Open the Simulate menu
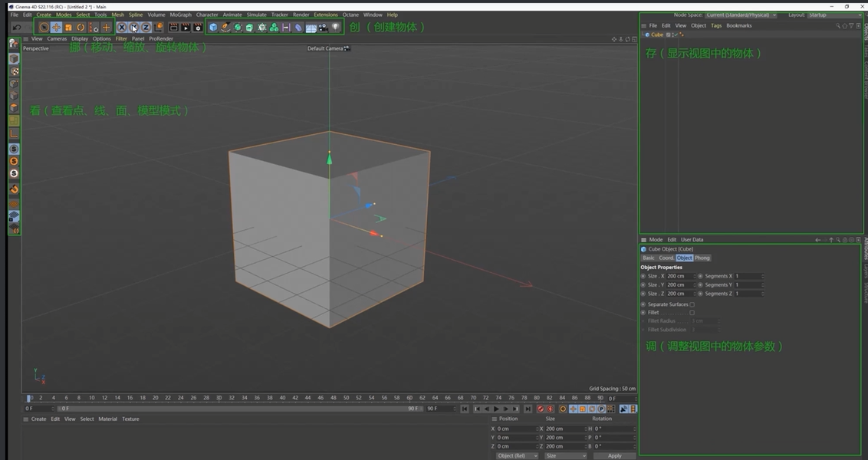The height and width of the screenshot is (460, 868). (x=256, y=15)
